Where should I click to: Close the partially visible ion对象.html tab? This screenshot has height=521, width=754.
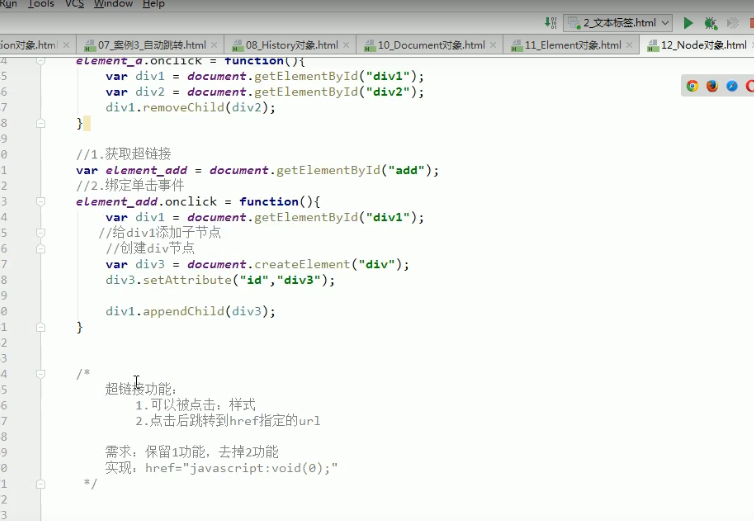click(66, 45)
